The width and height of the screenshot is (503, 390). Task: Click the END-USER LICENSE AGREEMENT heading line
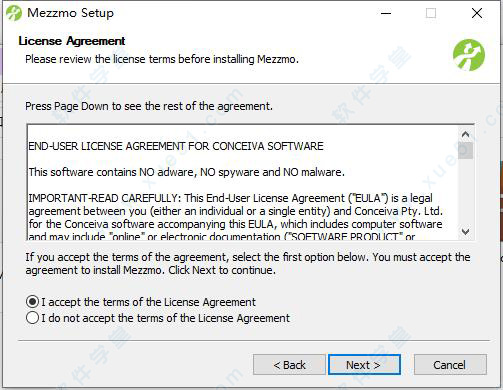pos(176,146)
